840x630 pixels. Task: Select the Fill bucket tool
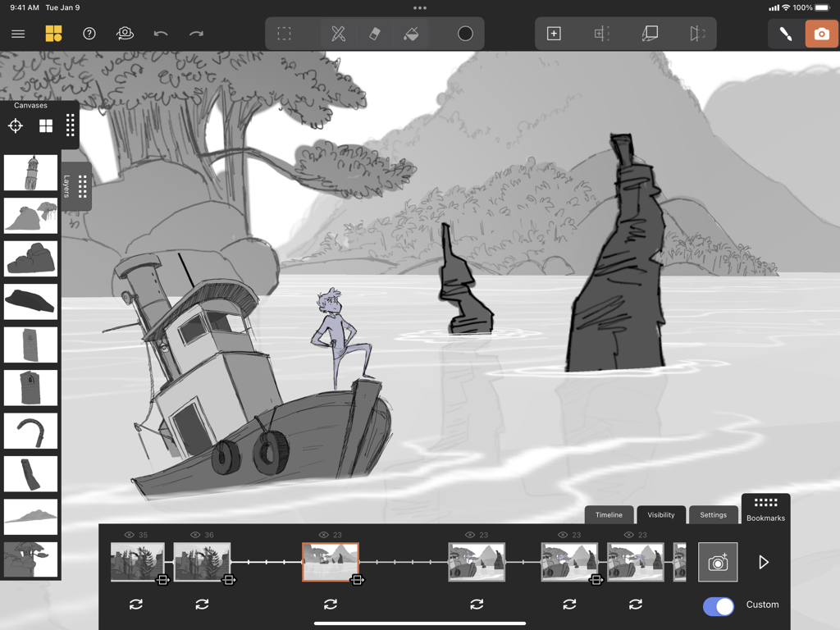(x=411, y=34)
